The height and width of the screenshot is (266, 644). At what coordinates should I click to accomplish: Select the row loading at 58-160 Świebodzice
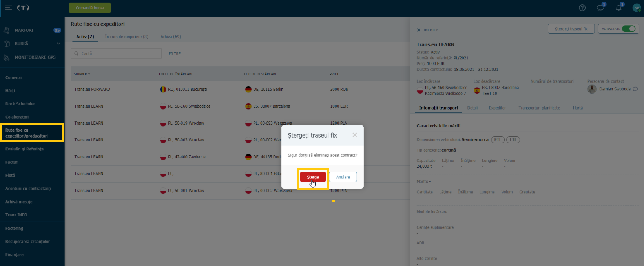pyautogui.click(x=240, y=106)
